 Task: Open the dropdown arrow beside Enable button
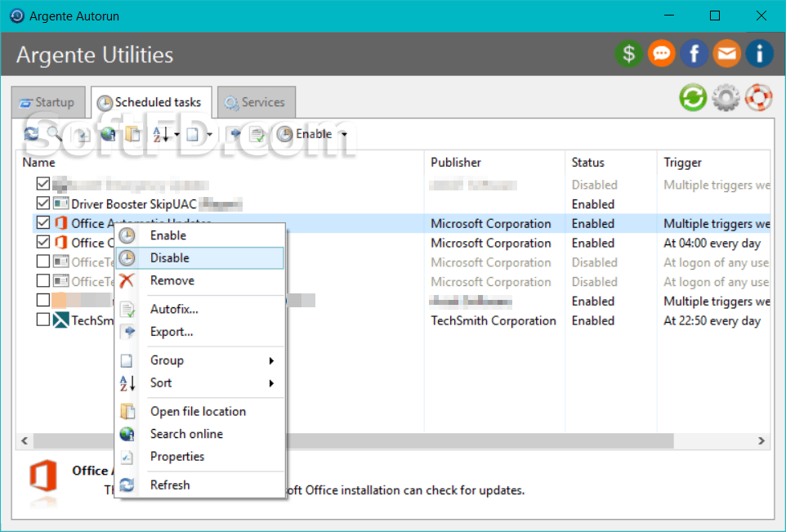point(344,134)
